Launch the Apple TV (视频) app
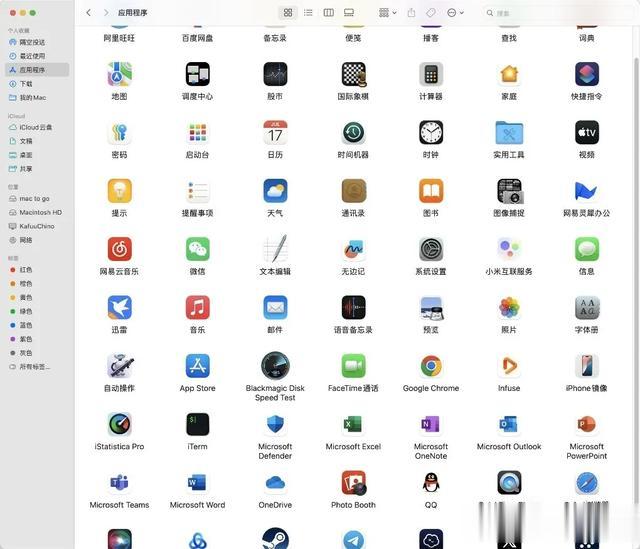 click(x=587, y=132)
